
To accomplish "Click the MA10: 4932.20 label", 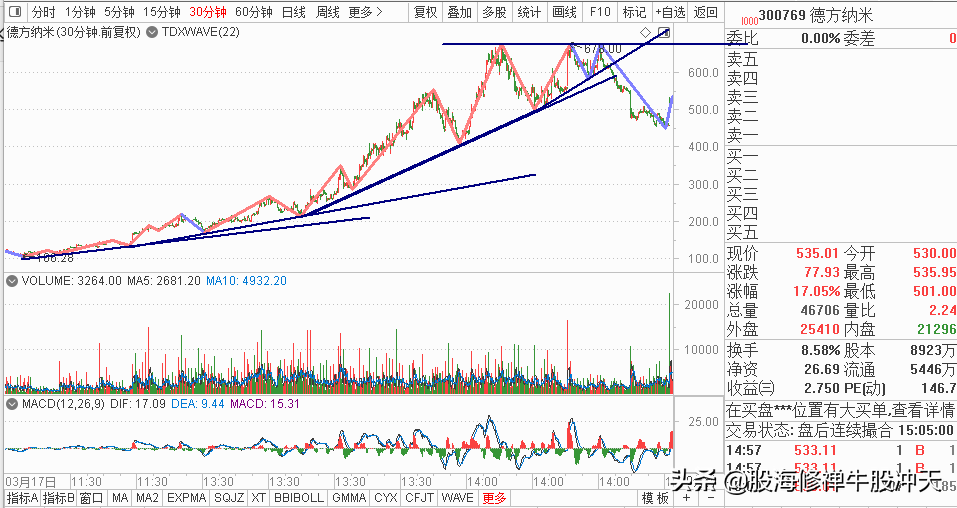I will (x=246, y=281).
